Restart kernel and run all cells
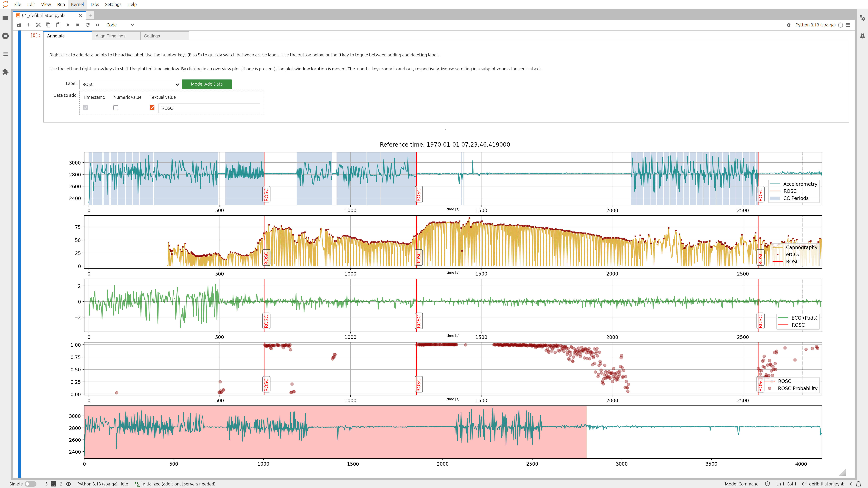 97,25
